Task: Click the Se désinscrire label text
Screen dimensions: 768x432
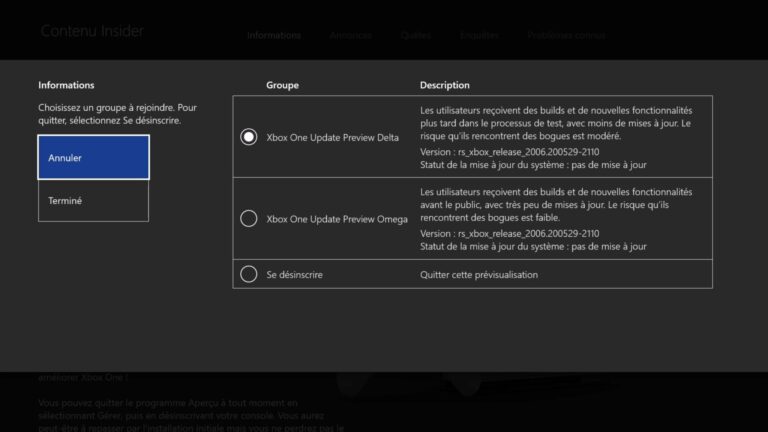Action: tap(294, 274)
